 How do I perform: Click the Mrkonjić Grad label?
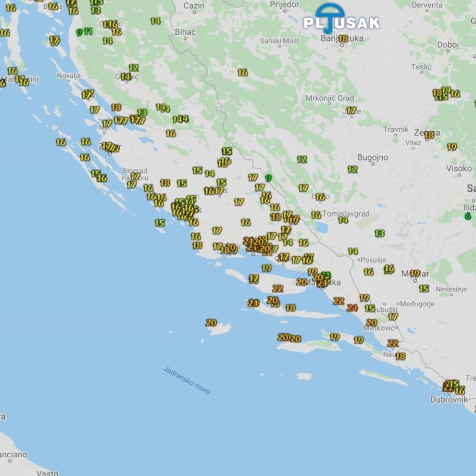pyautogui.click(x=330, y=98)
